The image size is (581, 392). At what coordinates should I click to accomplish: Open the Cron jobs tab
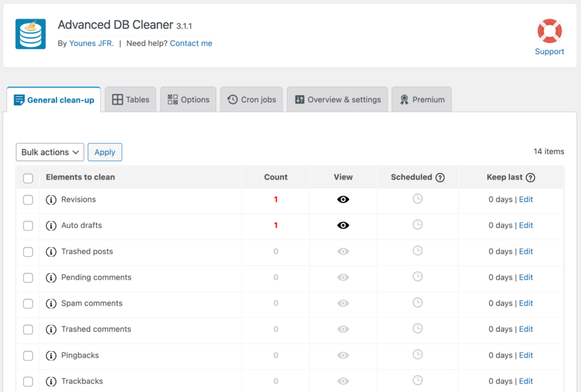[251, 99]
